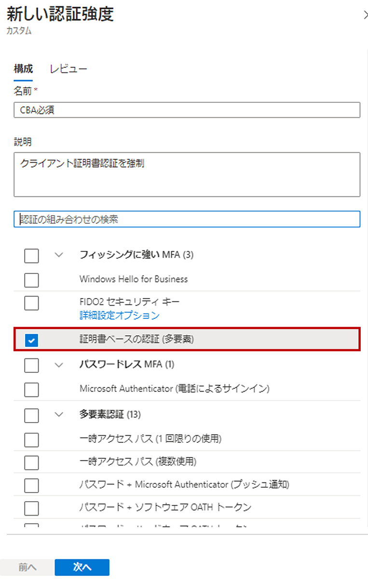Enable Windows Hello for Business checkbox
This screenshot has height=588, width=368.
click(31, 280)
